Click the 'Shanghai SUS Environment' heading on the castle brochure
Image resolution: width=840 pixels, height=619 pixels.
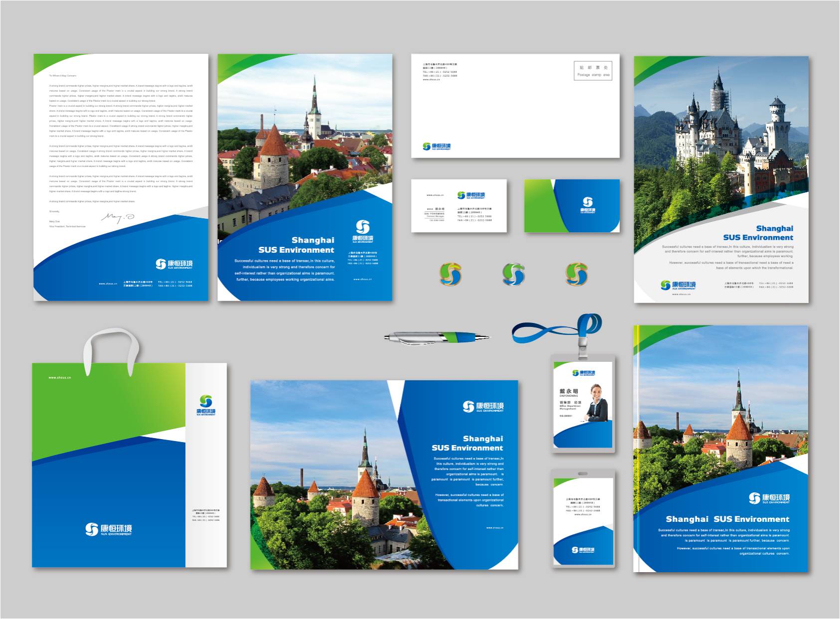click(x=758, y=233)
